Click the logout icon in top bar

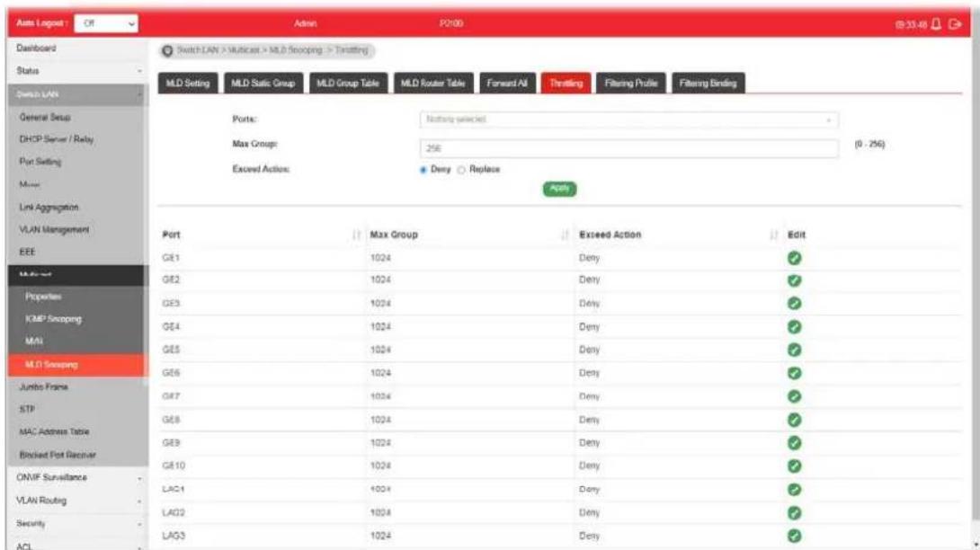[x=955, y=24]
